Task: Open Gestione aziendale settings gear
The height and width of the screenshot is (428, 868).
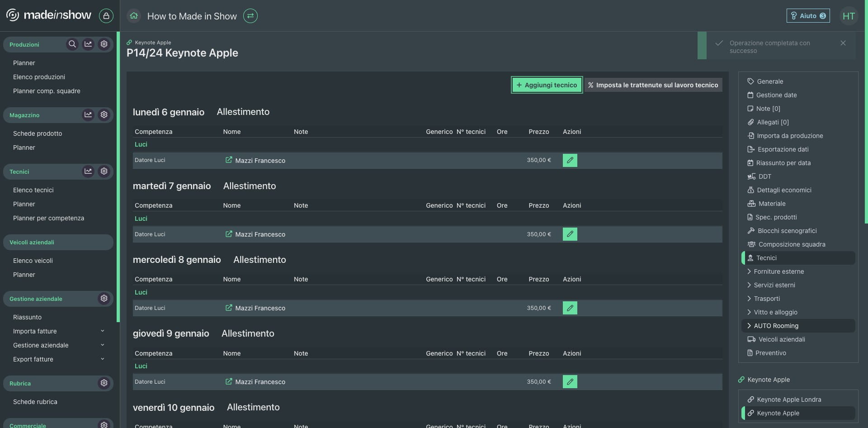Action: pos(104,298)
